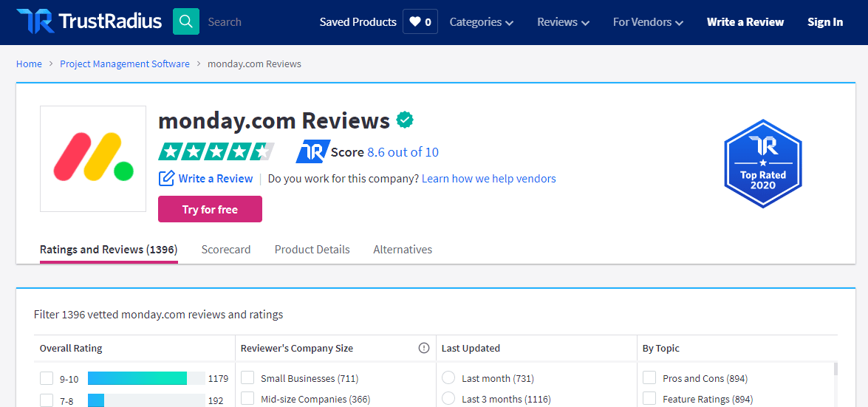Screen dimensions: 868x407
Task: Check the Pros and Cons (894) checkbox
Action: click(649, 377)
